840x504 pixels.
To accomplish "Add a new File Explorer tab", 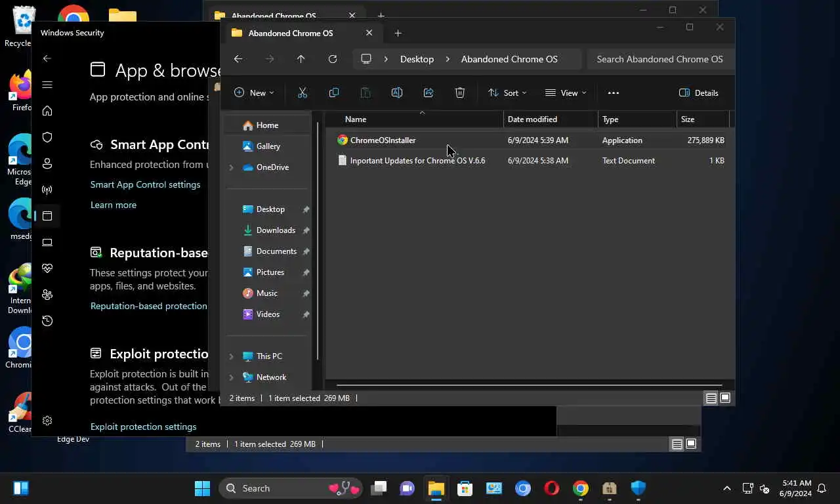I will pyautogui.click(x=398, y=33).
